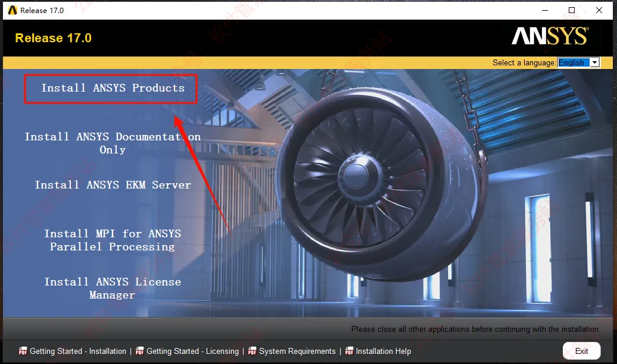The height and width of the screenshot is (364, 617).
Task: Click the ANSYS title bar app icon
Action: point(13,10)
